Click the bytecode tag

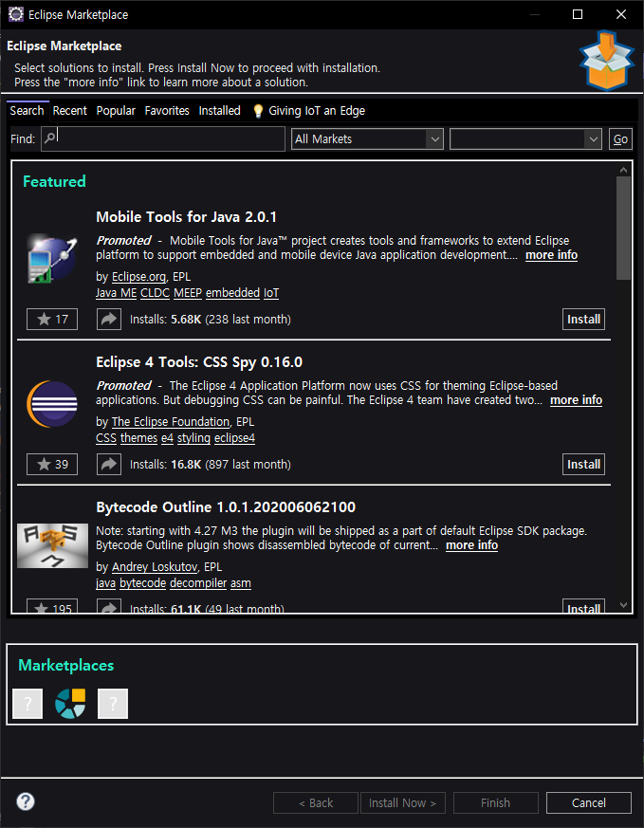143,583
